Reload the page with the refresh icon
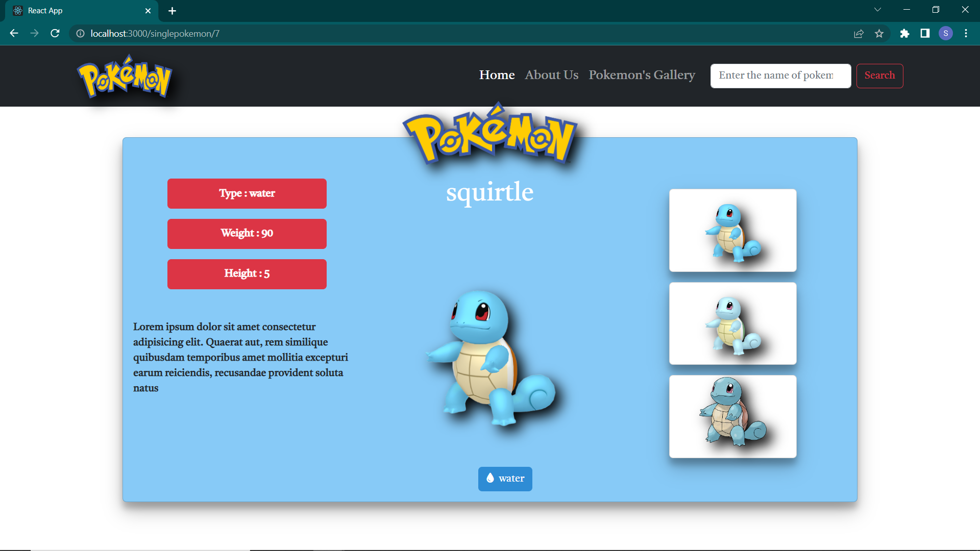The image size is (980, 551). (55, 33)
